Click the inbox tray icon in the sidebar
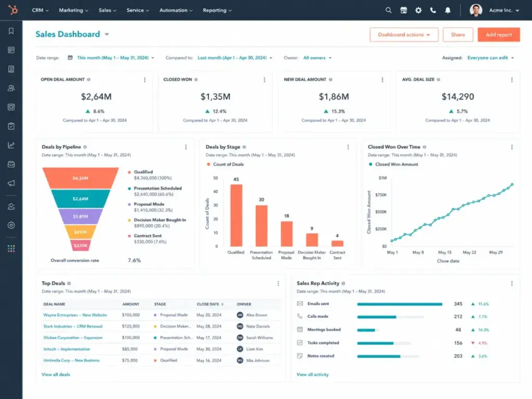Screen dimensions: 532x399 coord(11,164)
